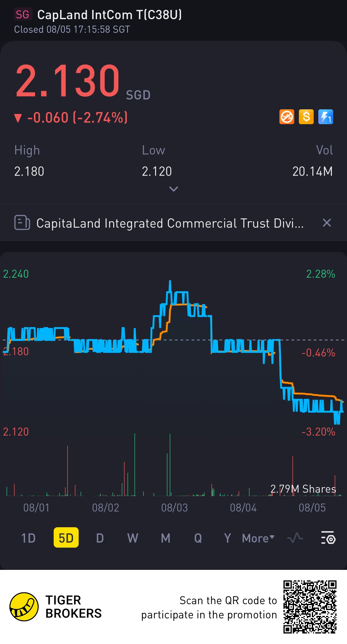Image resolution: width=347 pixels, height=644 pixels.
Task: Switch to daily D candlestick view
Action: pos(100,538)
